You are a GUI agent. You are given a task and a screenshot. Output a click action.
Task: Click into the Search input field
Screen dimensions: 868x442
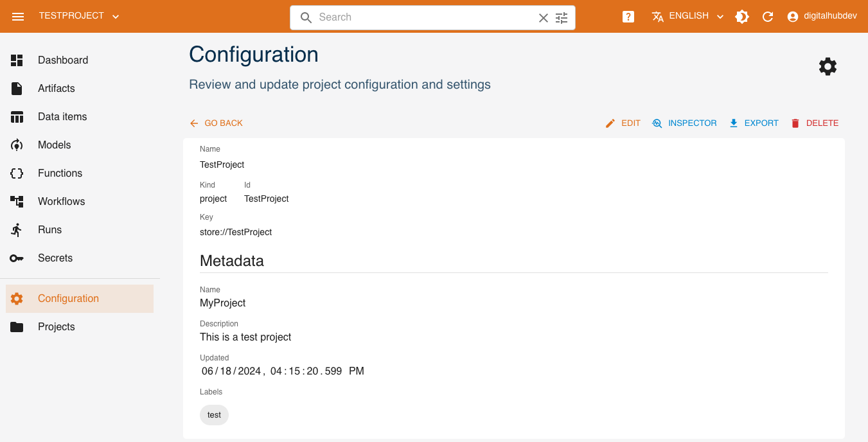(x=424, y=17)
